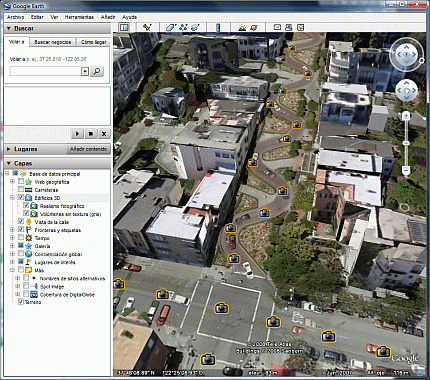
Task: Open the Ruler measuring tool
Action: point(218,27)
